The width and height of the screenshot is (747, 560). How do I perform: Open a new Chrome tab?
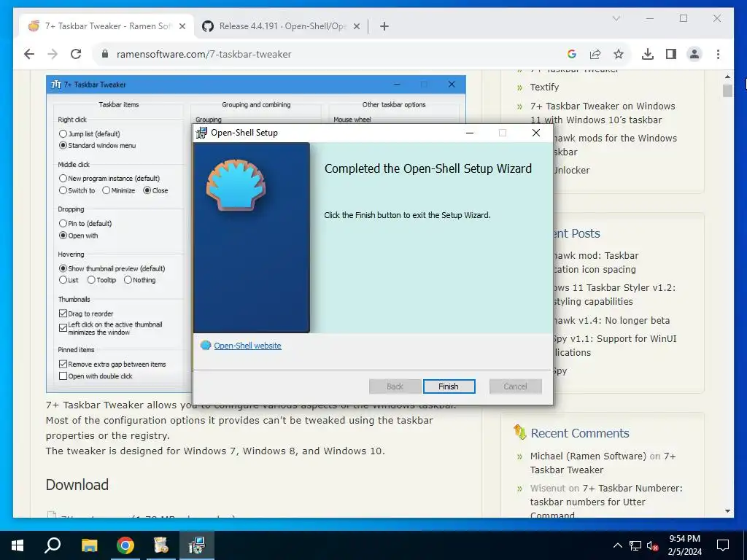384,26
